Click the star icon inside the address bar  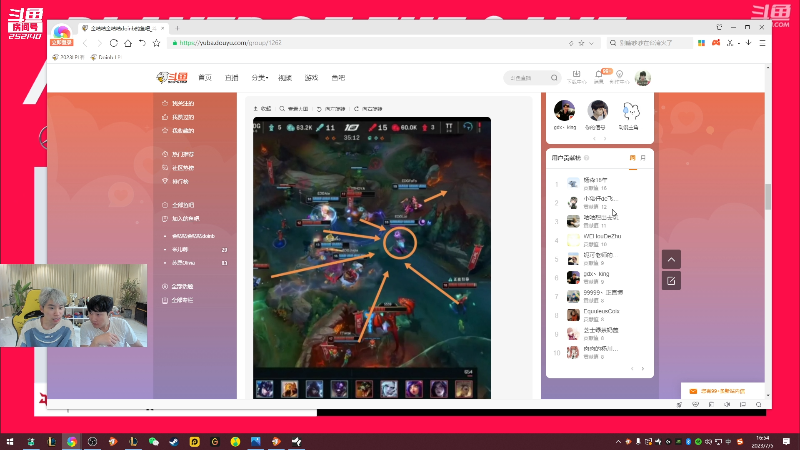coord(581,43)
